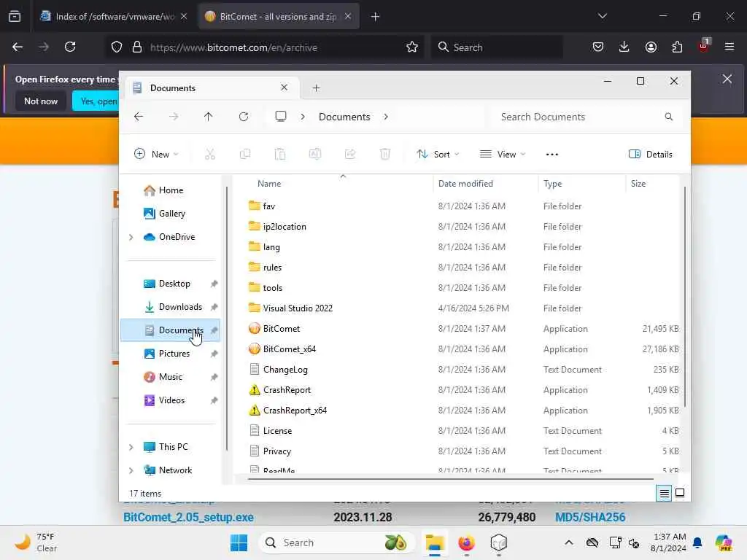Click the Share icon in Explorer toolbar

coord(350,155)
